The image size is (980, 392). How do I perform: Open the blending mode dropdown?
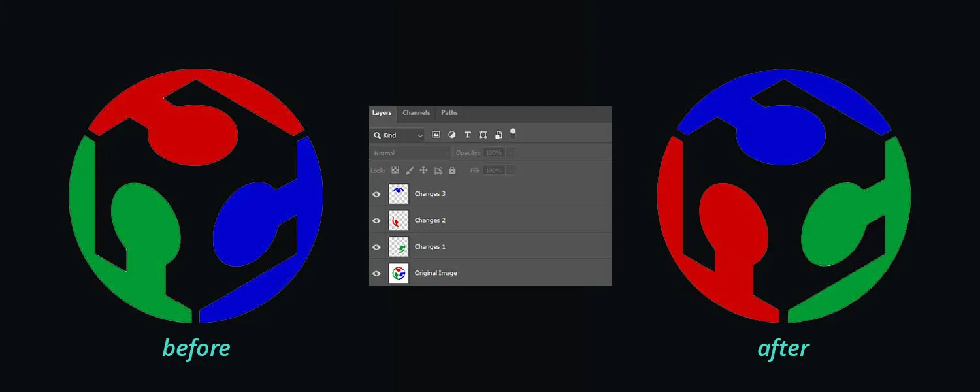point(410,152)
